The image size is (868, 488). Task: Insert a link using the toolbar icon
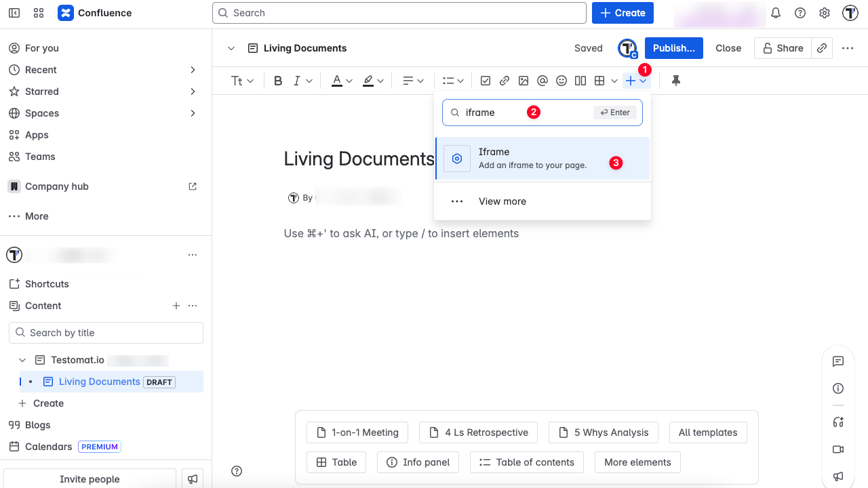point(505,81)
